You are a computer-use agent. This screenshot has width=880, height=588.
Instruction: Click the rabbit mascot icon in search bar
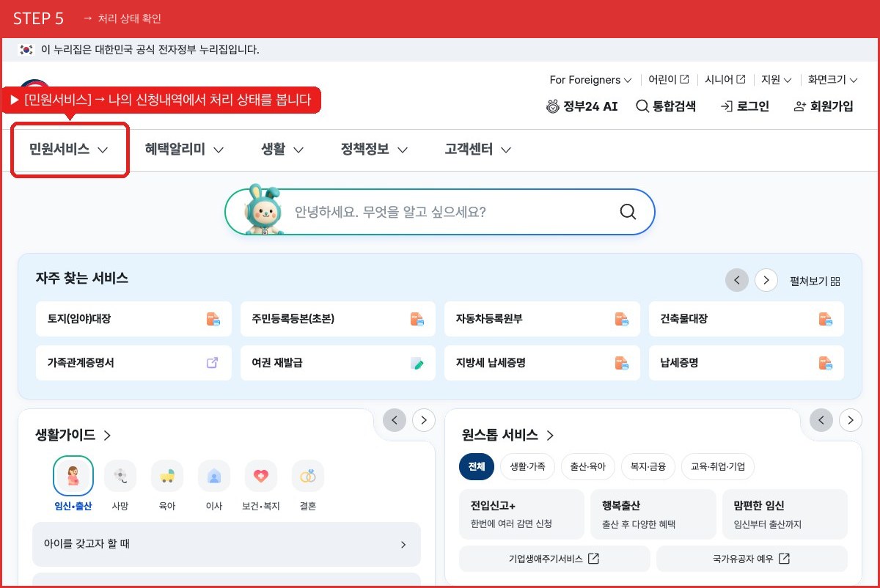pos(262,210)
